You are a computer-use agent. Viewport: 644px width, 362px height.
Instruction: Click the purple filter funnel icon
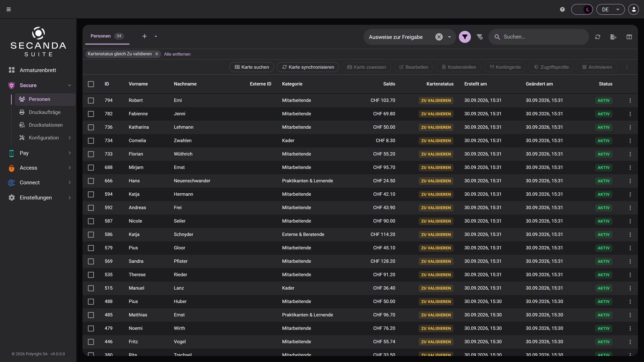pos(465,37)
